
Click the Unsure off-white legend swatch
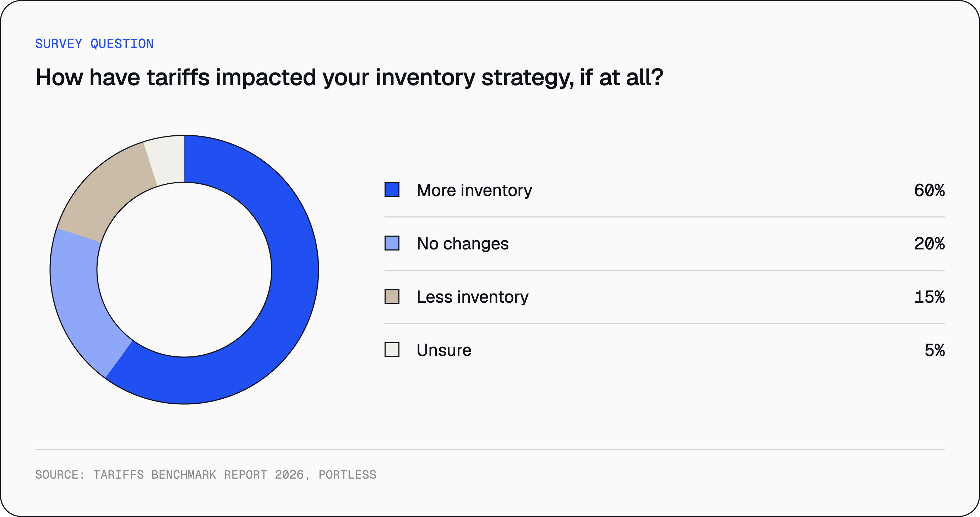click(x=392, y=350)
